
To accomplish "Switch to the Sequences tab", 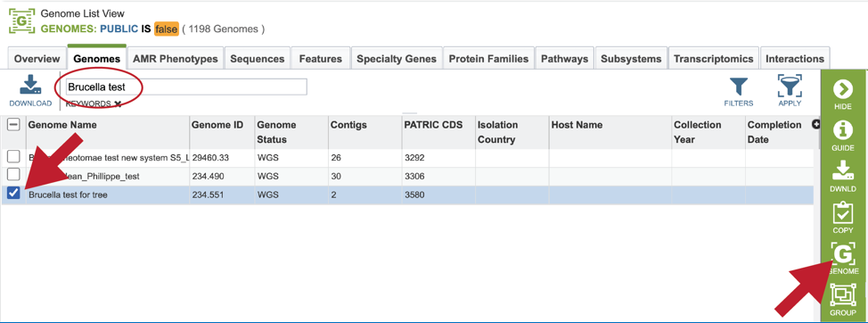I will [x=258, y=59].
